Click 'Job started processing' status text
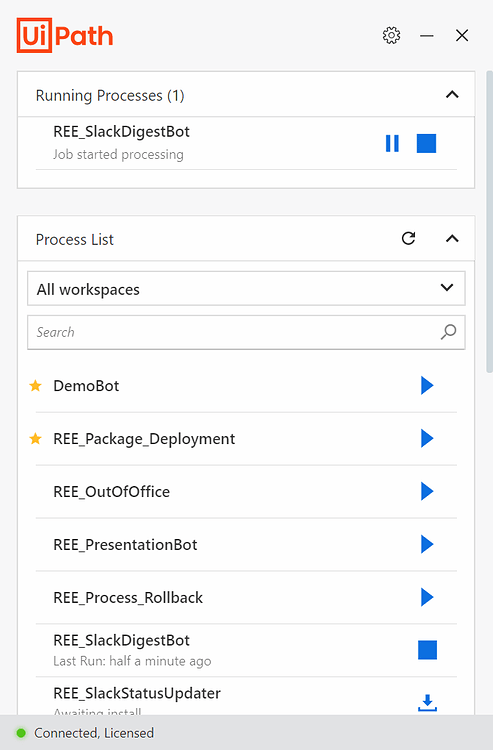This screenshot has height=750, width=493. 118,154
